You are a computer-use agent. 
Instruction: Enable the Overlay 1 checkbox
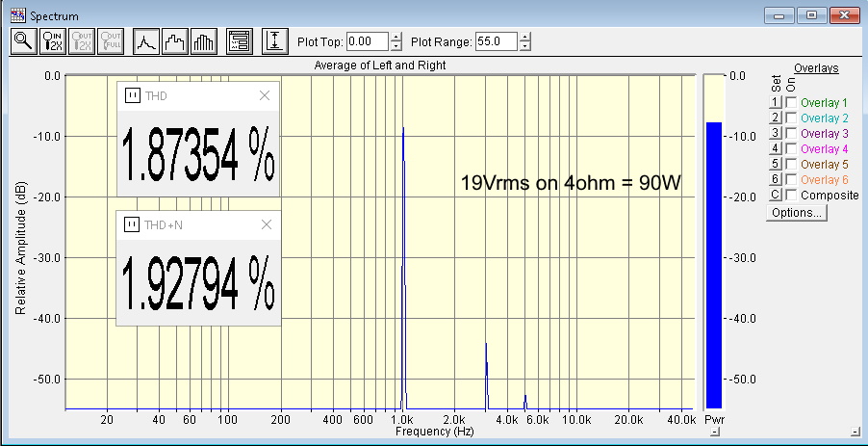pyautogui.click(x=791, y=102)
